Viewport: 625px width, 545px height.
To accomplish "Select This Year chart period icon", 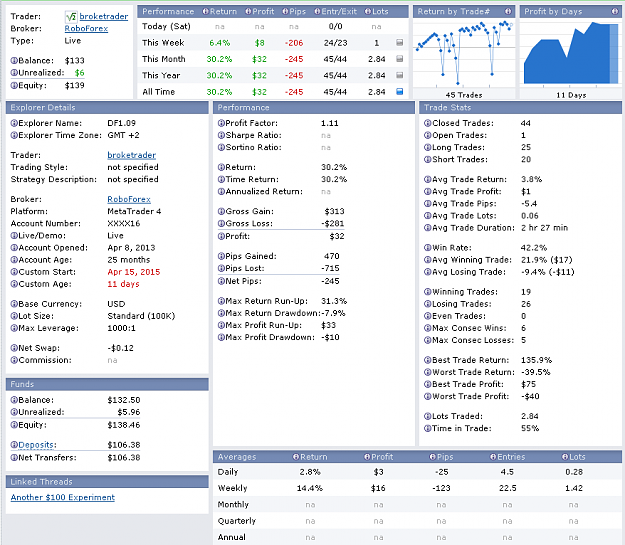I will pyautogui.click(x=400, y=75).
